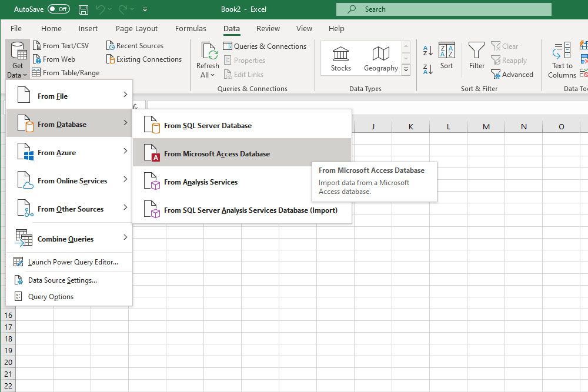Expand Combine Queries submenu
The image size is (588, 392).
click(x=69, y=239)
